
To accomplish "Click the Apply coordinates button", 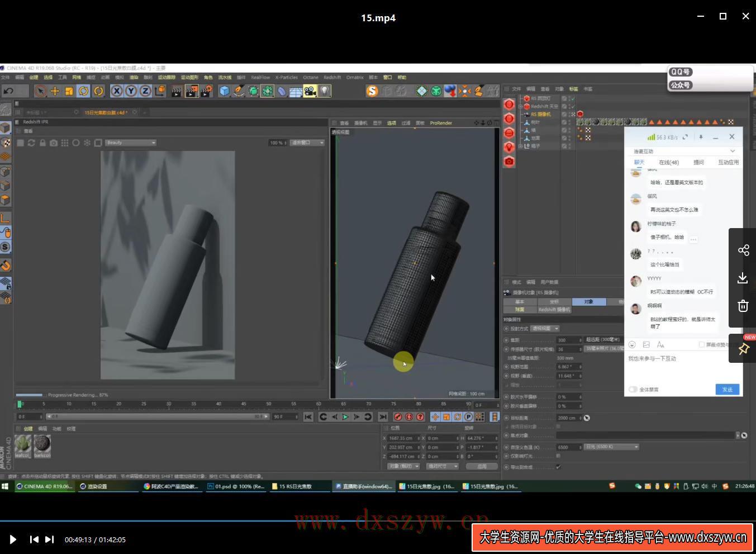I will tap(481, 466).
